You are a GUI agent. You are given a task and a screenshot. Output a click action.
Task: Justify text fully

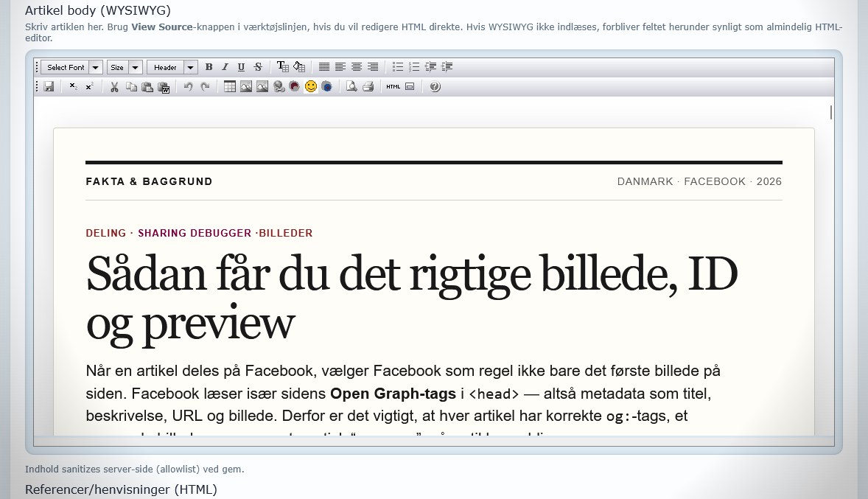[323, 67]
